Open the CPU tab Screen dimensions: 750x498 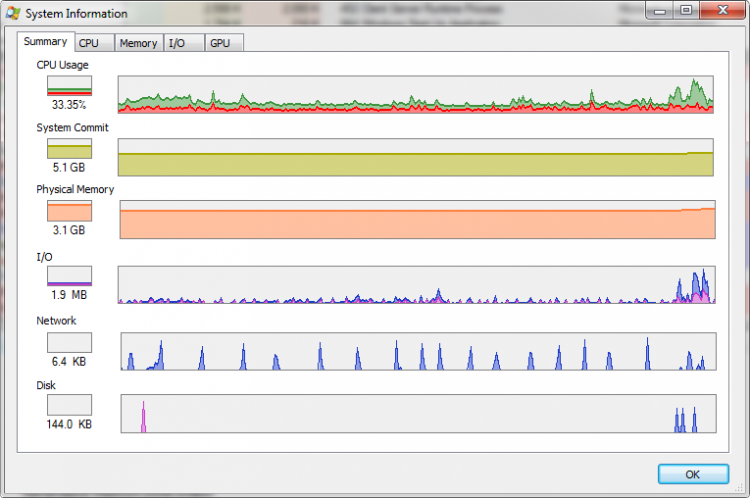[94, 43]
